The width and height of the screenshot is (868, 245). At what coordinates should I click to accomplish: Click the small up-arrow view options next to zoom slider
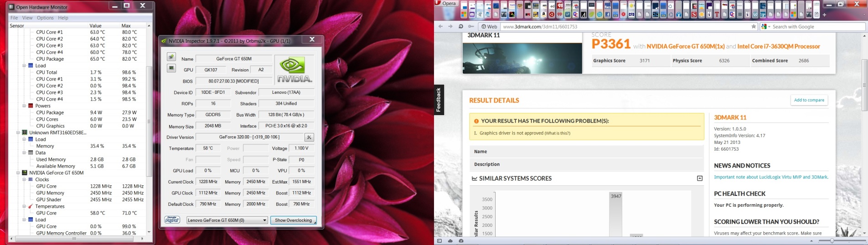pos(811,241)
